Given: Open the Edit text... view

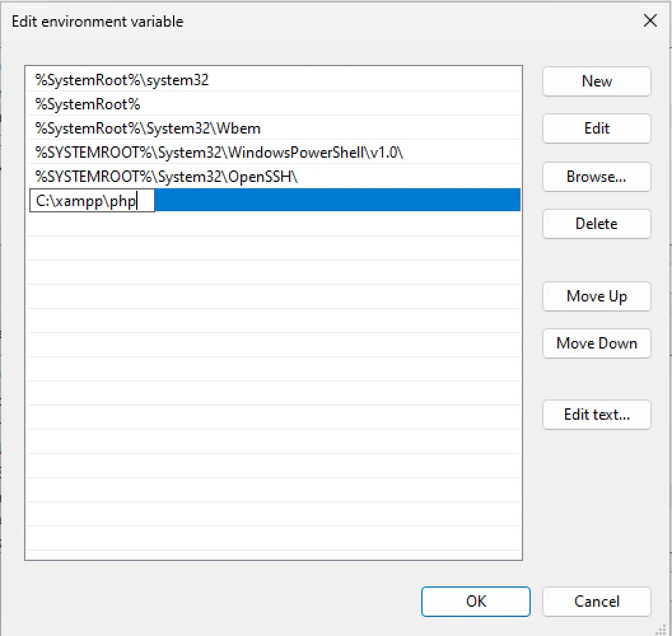Looking at the screenshot, I should [x=596, y=415].
